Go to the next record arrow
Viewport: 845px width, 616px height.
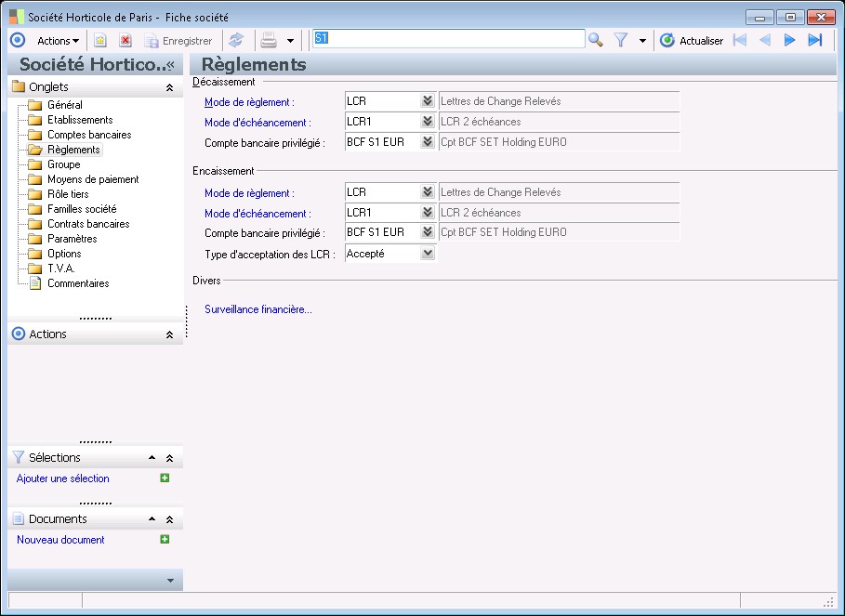click(x=789, y=40)
